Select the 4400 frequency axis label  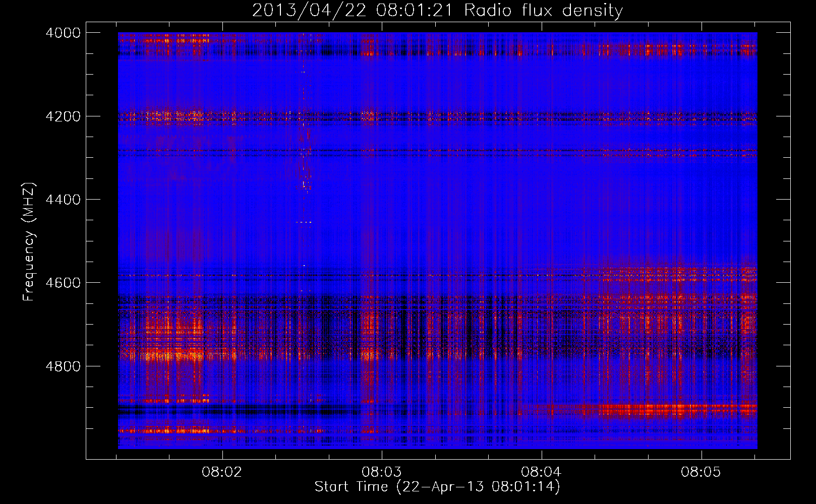click(x=63, y=200)
